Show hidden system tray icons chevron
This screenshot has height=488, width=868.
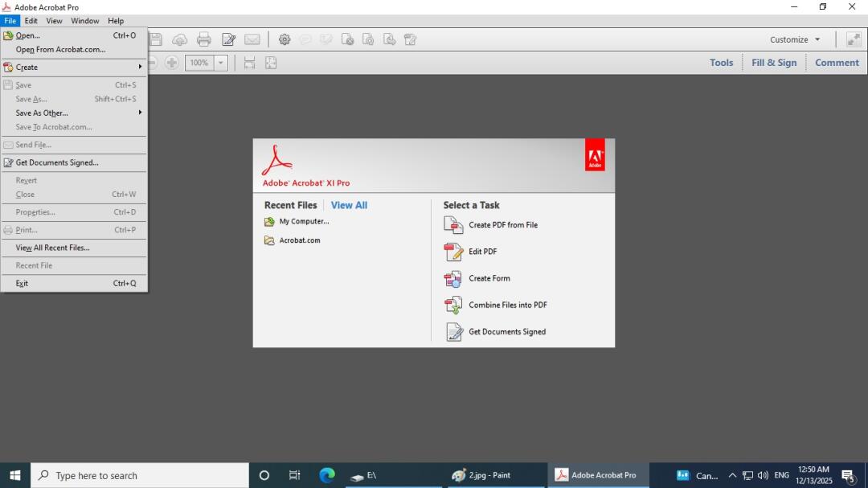point(732,475)
